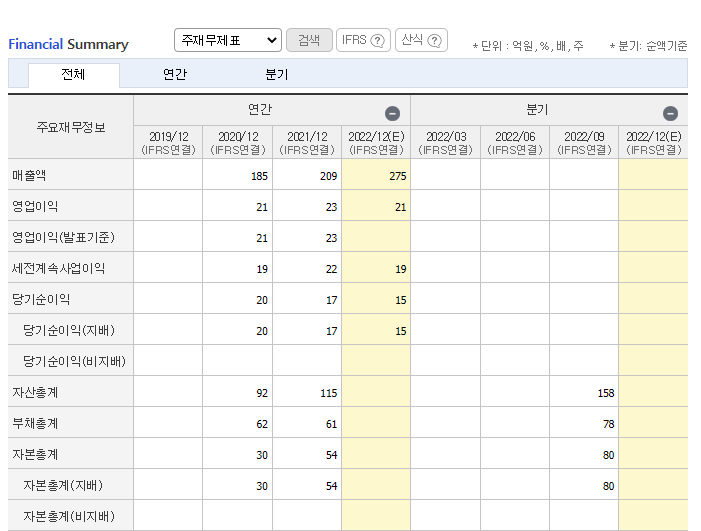Click the 부채총계 row label
Screen dimensions: 701x531
point(35,423)
